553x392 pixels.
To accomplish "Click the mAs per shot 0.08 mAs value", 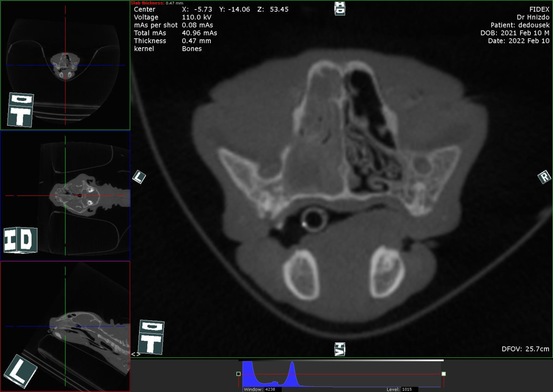I will [x=197, y=25].
